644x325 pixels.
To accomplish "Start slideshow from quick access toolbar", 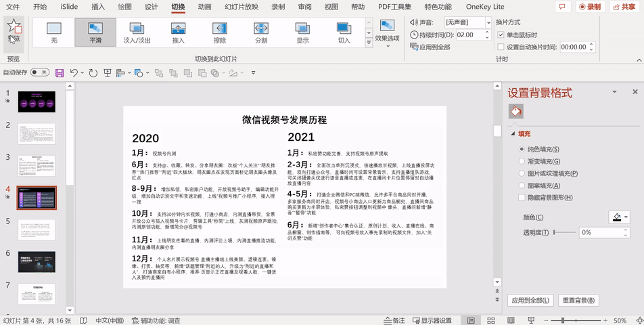I will tap(107, 72).
